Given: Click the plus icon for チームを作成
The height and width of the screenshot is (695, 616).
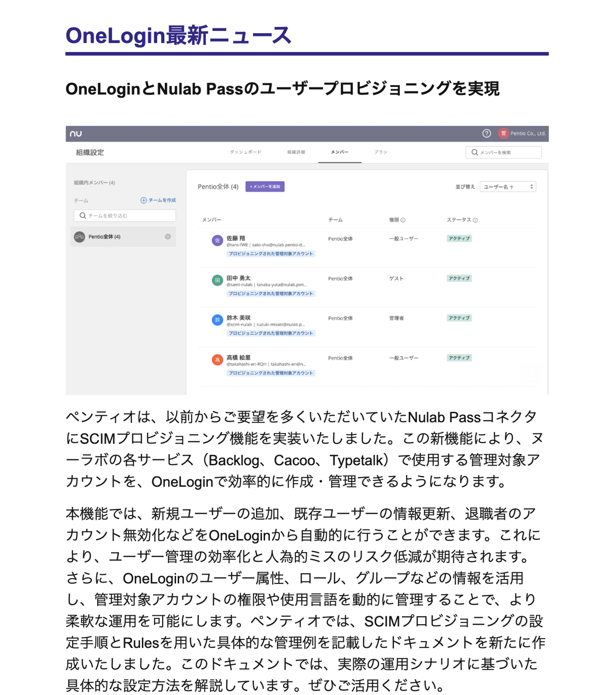Looking at the screenshot, I should pos(144,200).
